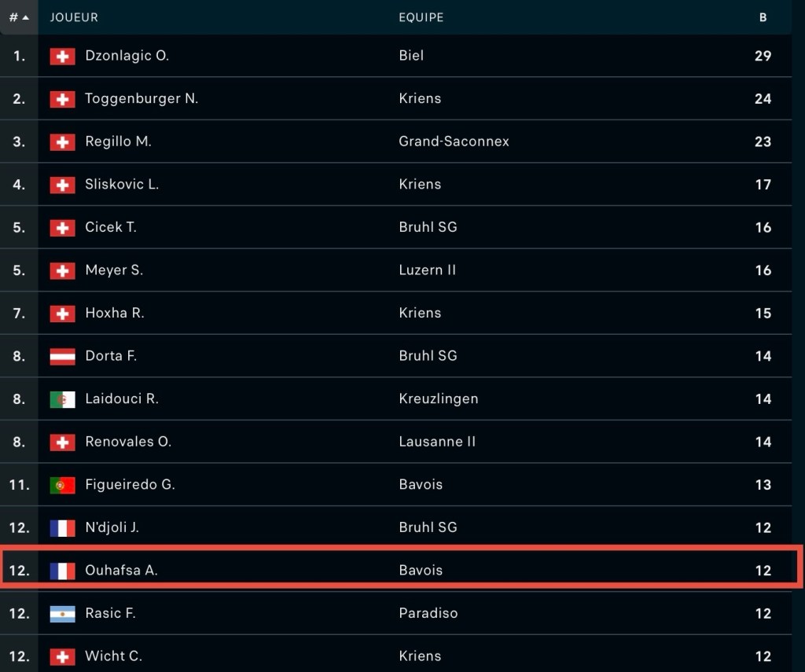805x672 pixels.
Task: Open the Kreuzlingen team link
Action: point(439,399)
